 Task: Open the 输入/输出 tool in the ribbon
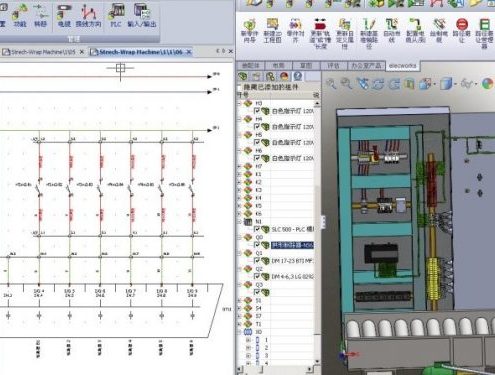pos(142,15)
